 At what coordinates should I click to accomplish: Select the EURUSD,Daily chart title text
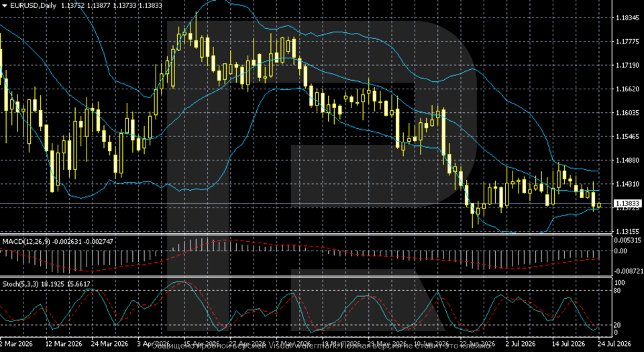click(33, 5)
